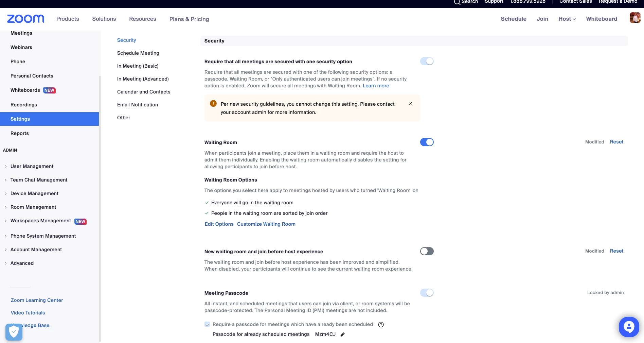Open Recordings in the sidebar
The image size is (644, 343).
[24, 105]
